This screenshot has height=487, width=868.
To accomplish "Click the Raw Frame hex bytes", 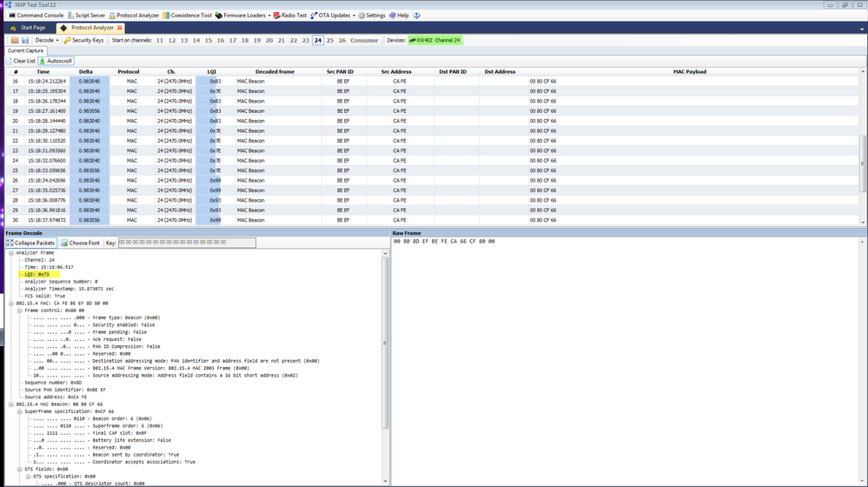I will (444, 242).
